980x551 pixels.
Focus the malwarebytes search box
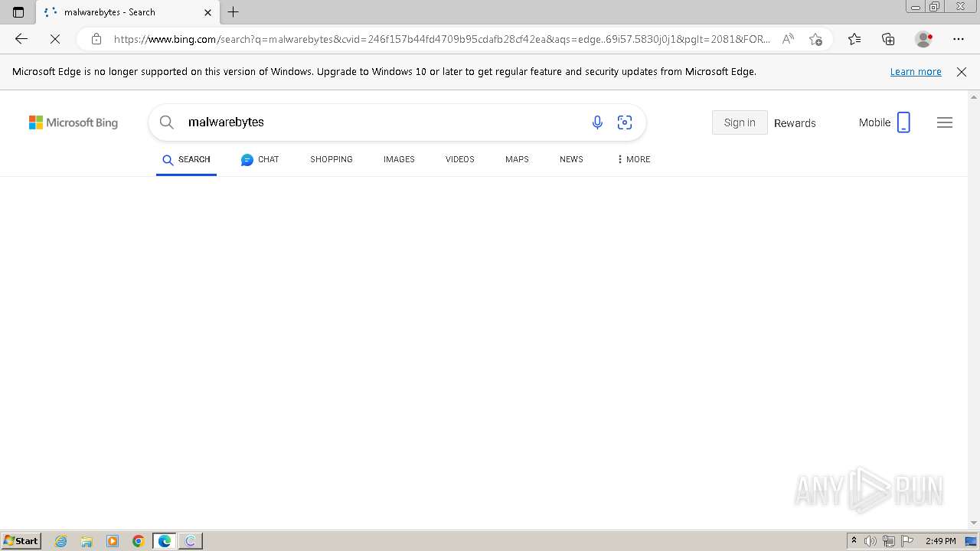(383, 122)
